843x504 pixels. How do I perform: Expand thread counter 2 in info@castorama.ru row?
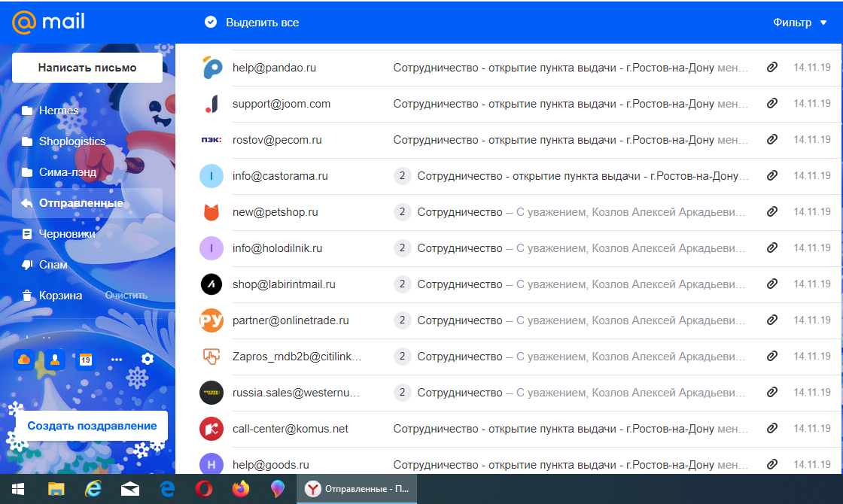coord(402,176)
